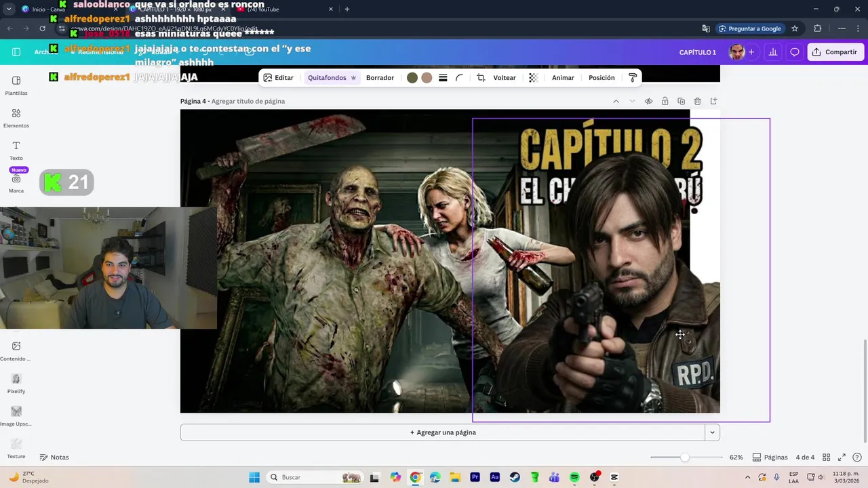Open the Elementos panel
The height and width of the screenshot is (488, 868).
point(16,118)
